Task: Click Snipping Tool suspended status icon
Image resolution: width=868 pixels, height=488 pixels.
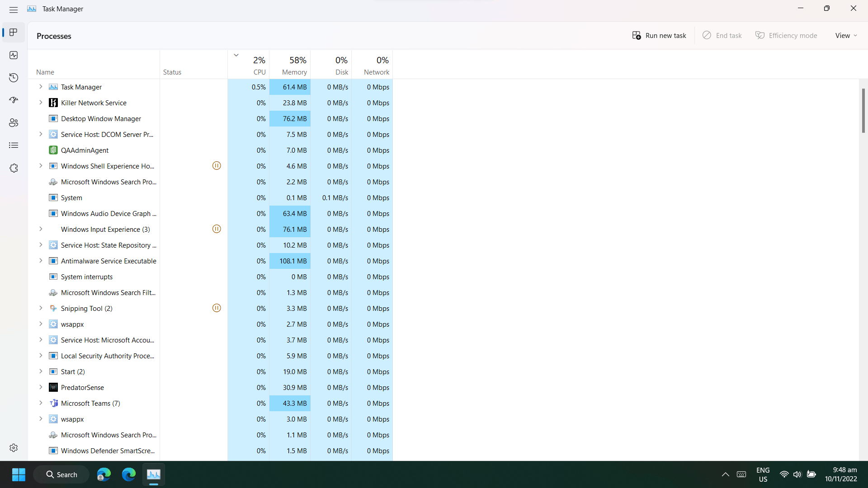Action: click(x=217, y=308)
